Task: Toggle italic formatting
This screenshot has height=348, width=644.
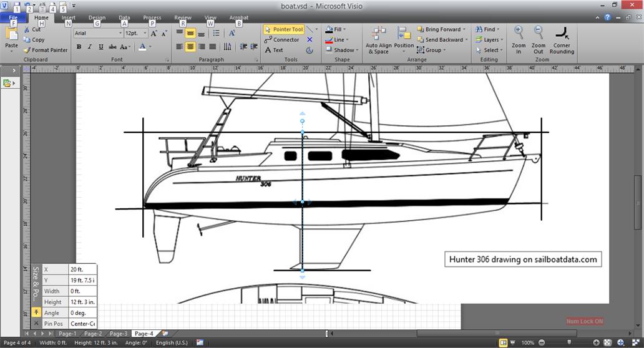Action: [x=90, y=47]
